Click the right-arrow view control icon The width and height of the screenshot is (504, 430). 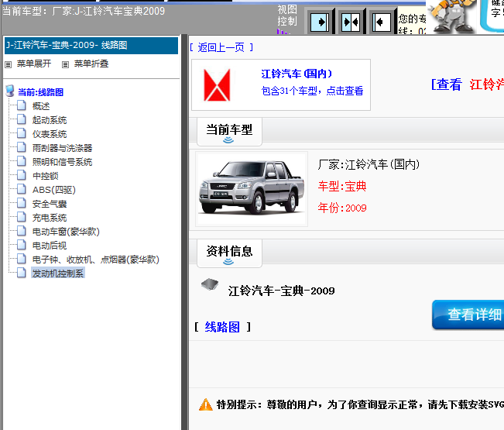point(319,22)
